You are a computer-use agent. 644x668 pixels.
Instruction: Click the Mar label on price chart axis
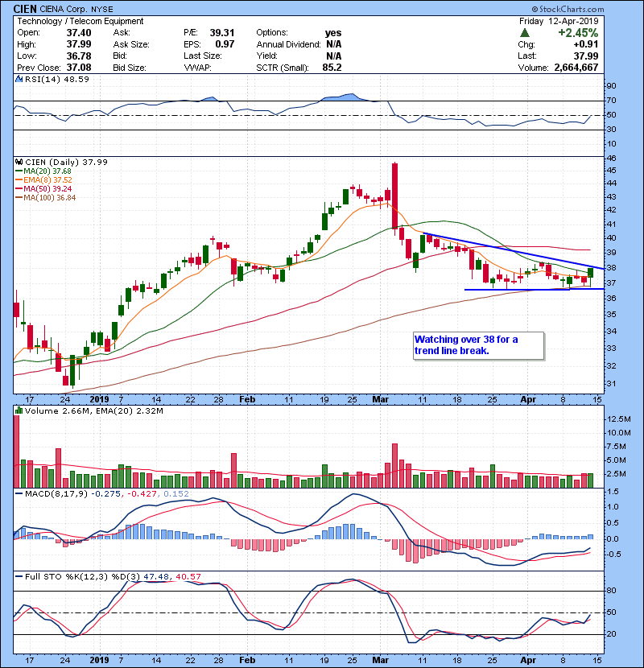point(380,400)
